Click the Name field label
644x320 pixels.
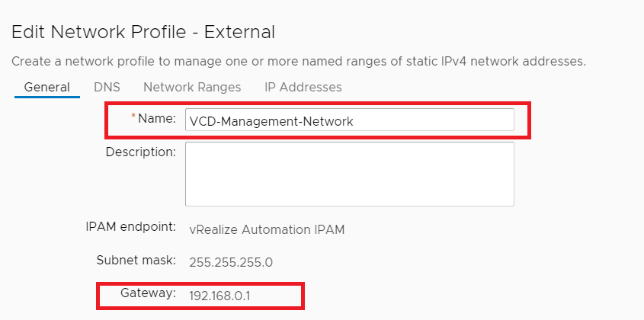pyautogui.click(x=157, y=119)
